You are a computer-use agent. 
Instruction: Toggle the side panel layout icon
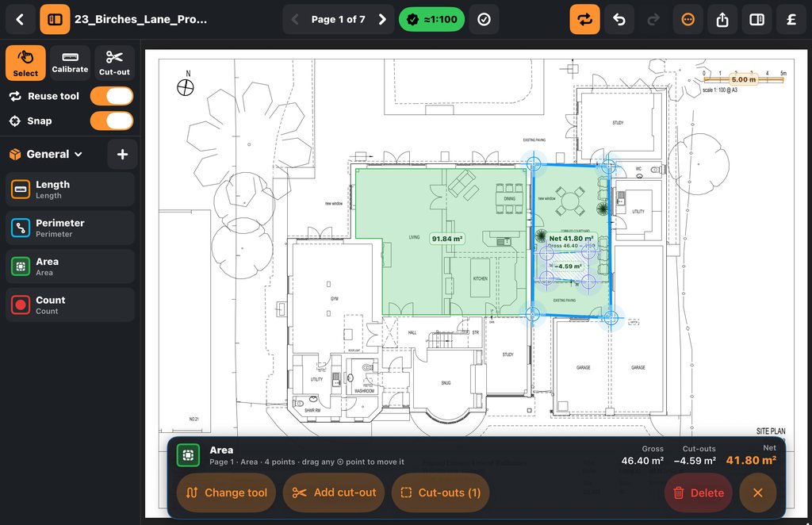756,20
